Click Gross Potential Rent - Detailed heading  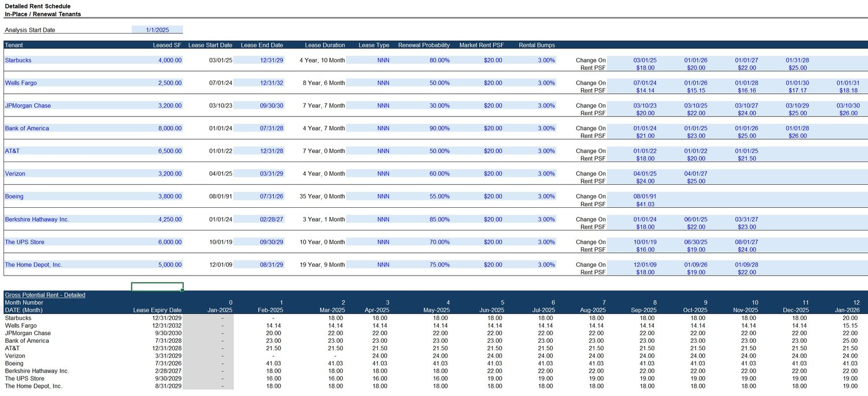pyautogui.click(x=45, y=295)
